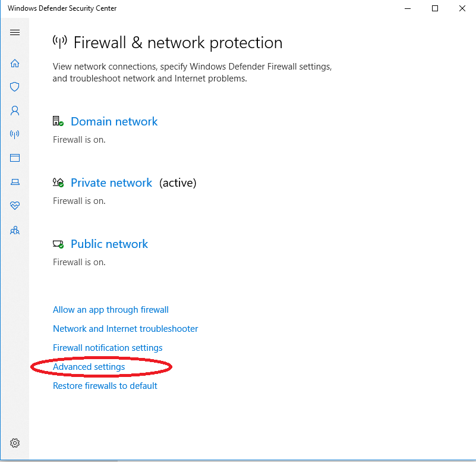The width and height of the screenshot is (476, 462).
Task: Open Virus & threat protection shield icon
Action: point(15,87)
